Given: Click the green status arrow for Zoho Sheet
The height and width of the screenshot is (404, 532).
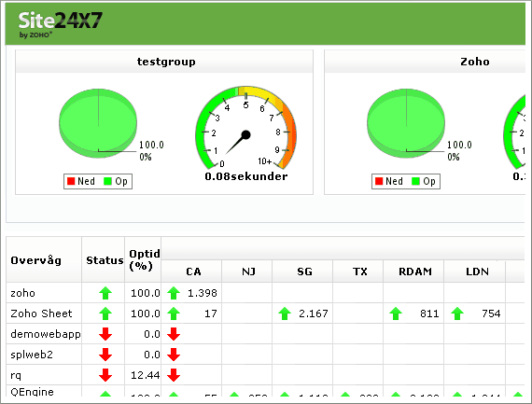Looking at the screenshot, I should tap(105, 313).
